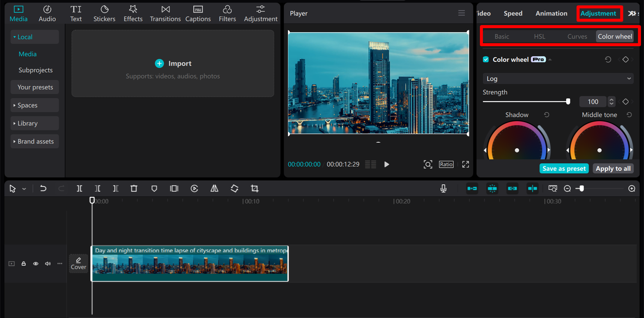Viewport: 644px width, 318px height.
Task: Mirror the clip with the flip icon
Action: point(214,188)
